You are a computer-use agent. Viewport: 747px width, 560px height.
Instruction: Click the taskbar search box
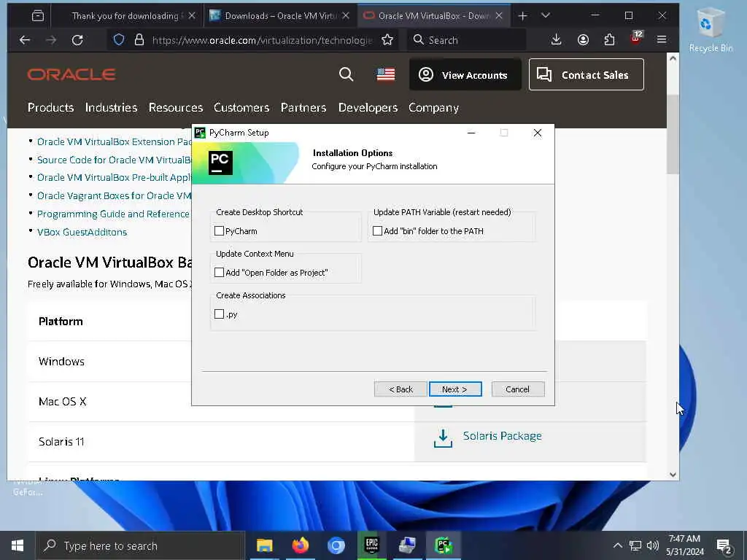click(141, 545)
